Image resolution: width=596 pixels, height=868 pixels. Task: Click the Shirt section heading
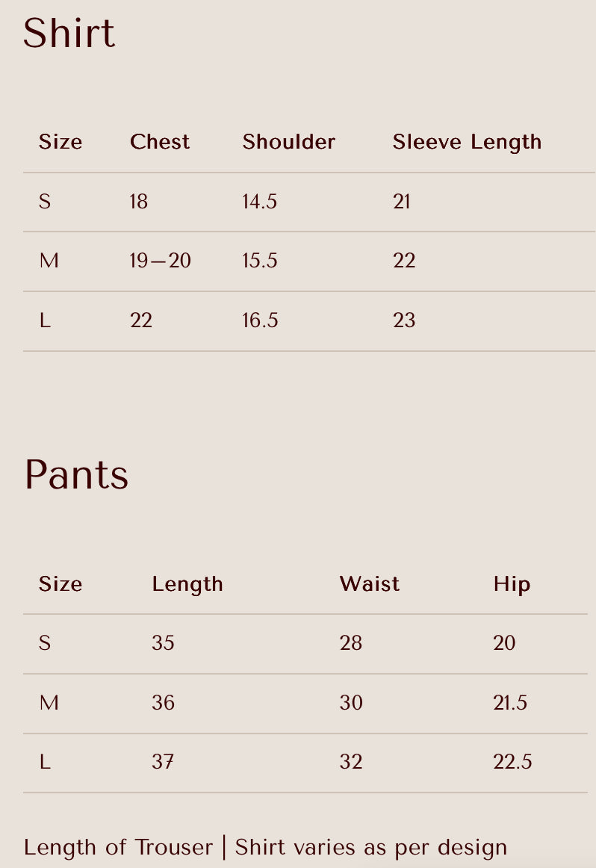[x=69, y=33]
